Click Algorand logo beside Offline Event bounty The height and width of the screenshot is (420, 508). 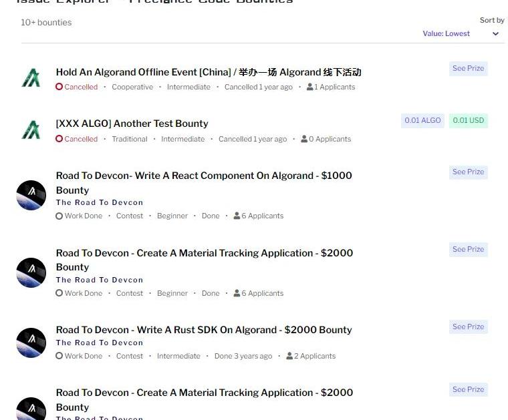click(x=31, y=77)
